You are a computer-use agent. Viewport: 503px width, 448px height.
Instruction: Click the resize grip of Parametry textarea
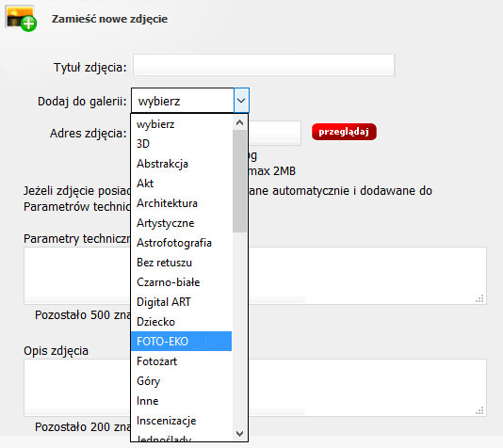(479, 298)
